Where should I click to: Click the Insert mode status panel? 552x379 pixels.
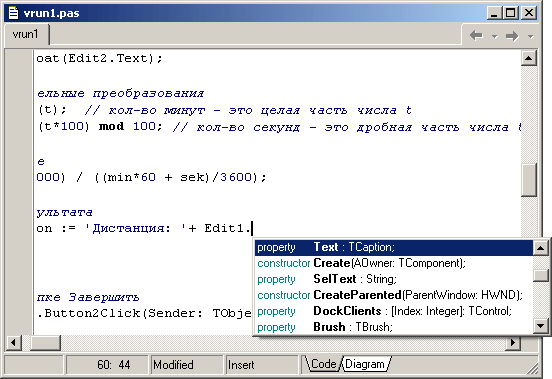click(x=262, y=365)
